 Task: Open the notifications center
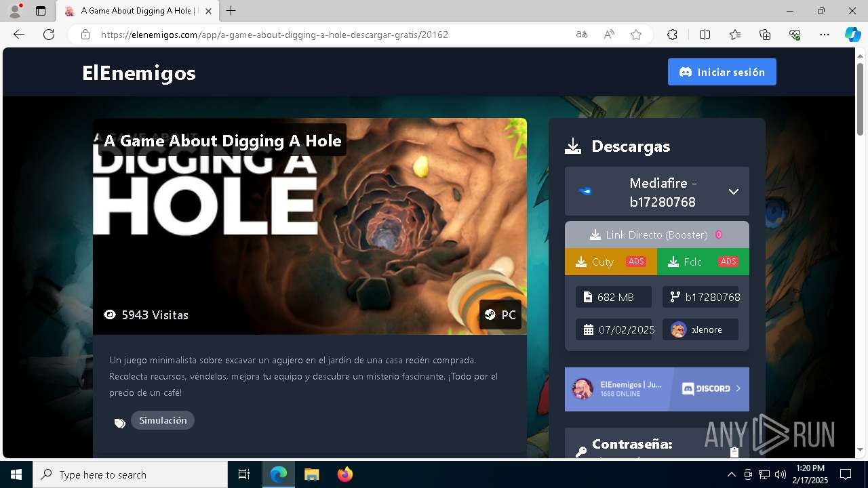846,474
